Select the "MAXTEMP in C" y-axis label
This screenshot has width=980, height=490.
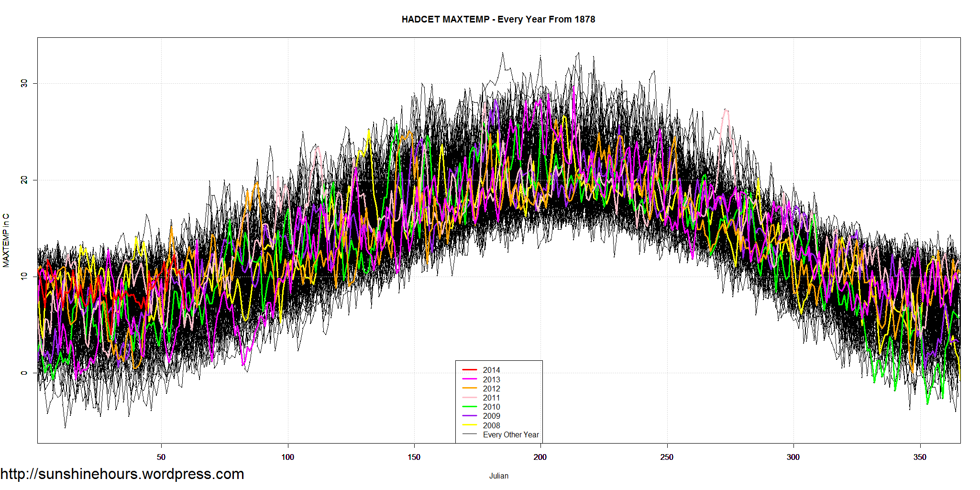tap(6, 240)
